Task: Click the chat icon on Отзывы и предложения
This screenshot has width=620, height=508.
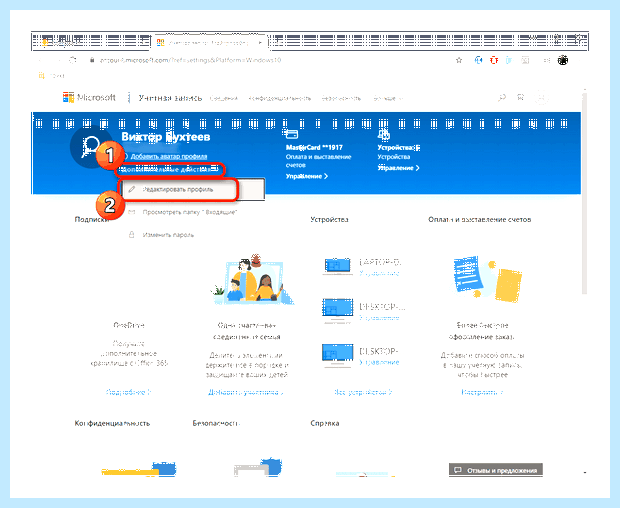Action: tap(458, 470)
